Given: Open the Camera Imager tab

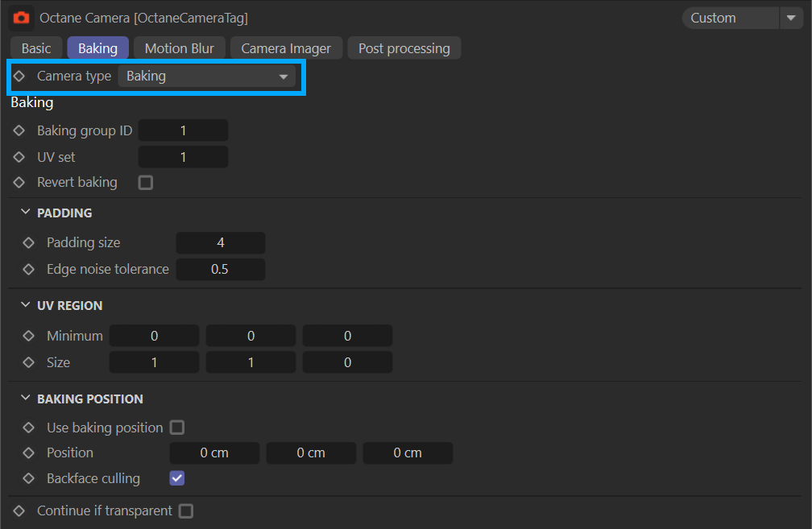Looking at the screenshot, I should pos(286,48).
